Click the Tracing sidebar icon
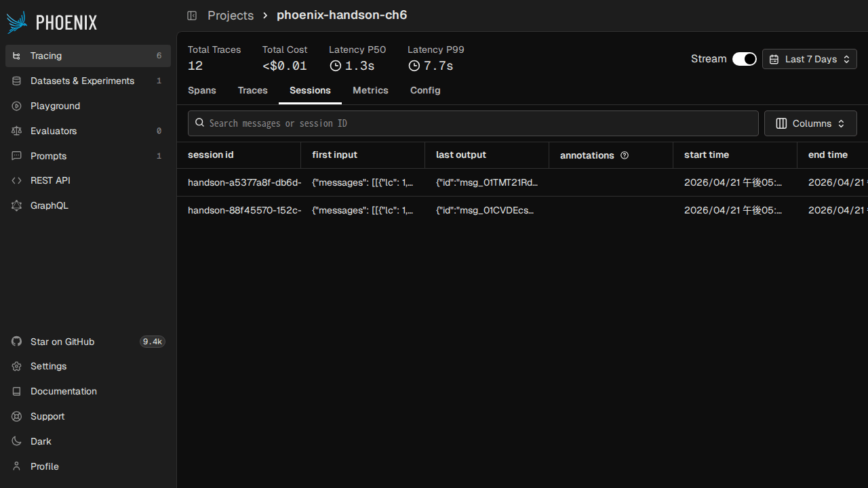868x488 pixels. (17, 56)
